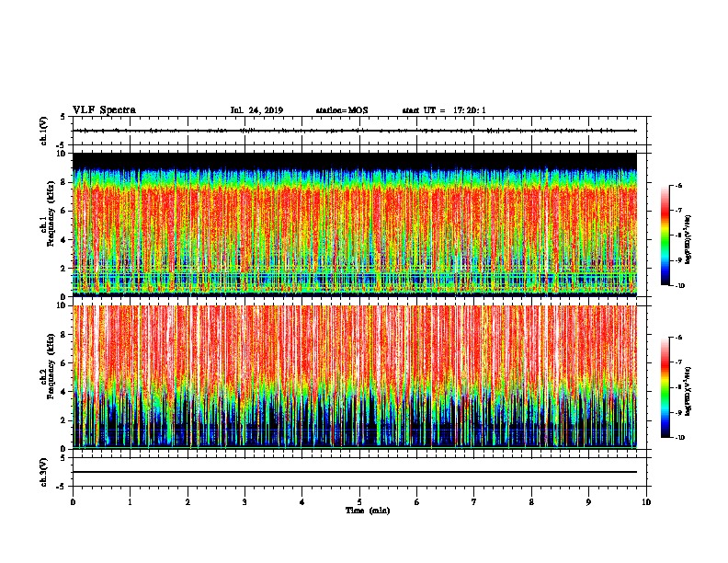
Task: Click time-axis tick label "5"
Action: (x=359, y=502)
